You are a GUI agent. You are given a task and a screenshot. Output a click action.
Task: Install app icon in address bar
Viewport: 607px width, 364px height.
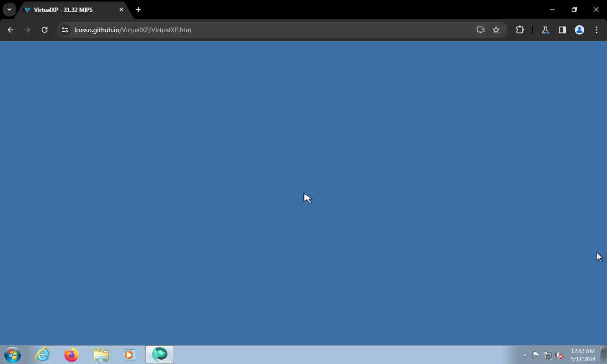click(481, 30)
